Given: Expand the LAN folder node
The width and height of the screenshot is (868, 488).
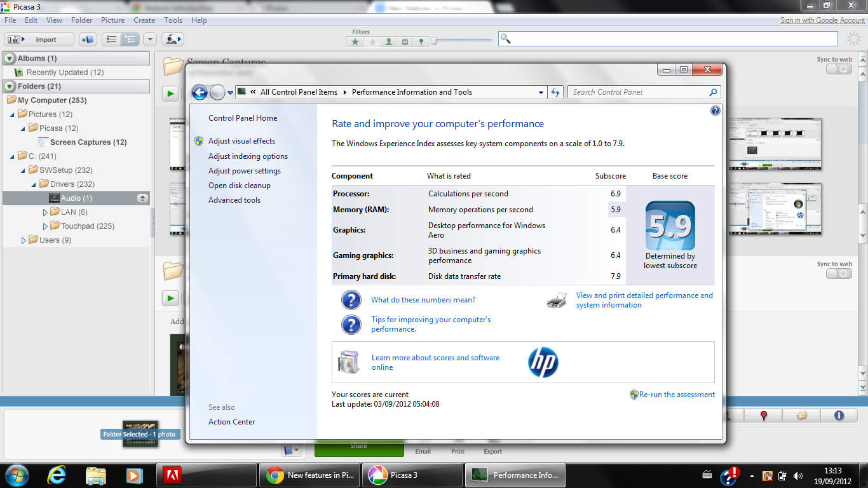Looking at the screenshot, I should click(x=45, y=212).
